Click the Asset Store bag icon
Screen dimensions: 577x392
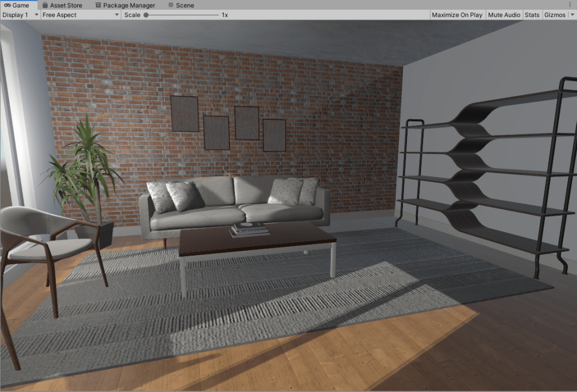[45, 5]
